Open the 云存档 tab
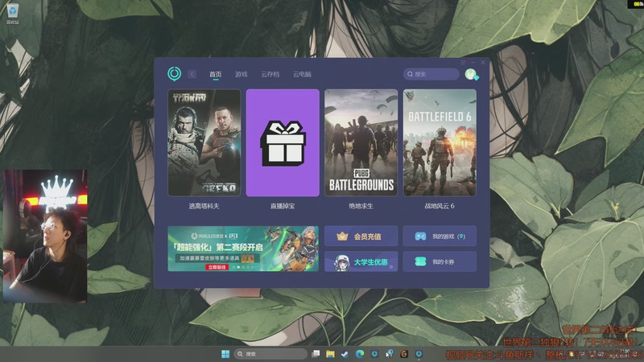 pyautogui.click(x=270, y=74)
